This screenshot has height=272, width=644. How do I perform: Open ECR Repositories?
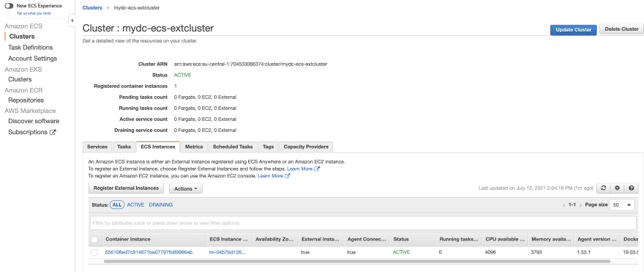[26, 100]
